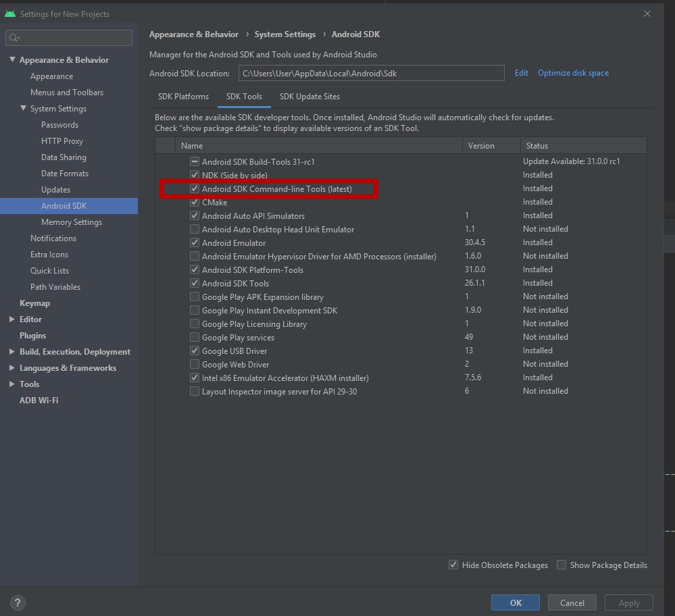Image resolution: width=675 pixels, height=616 pixels.
Task: Switch to the SDK Platforms tab
Action: pyautogui.click(x=183, y=97)
